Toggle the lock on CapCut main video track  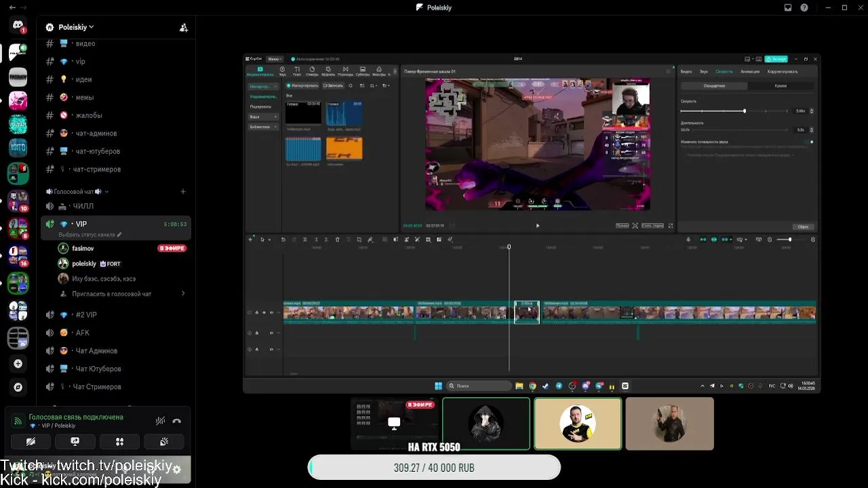point(256,312)
